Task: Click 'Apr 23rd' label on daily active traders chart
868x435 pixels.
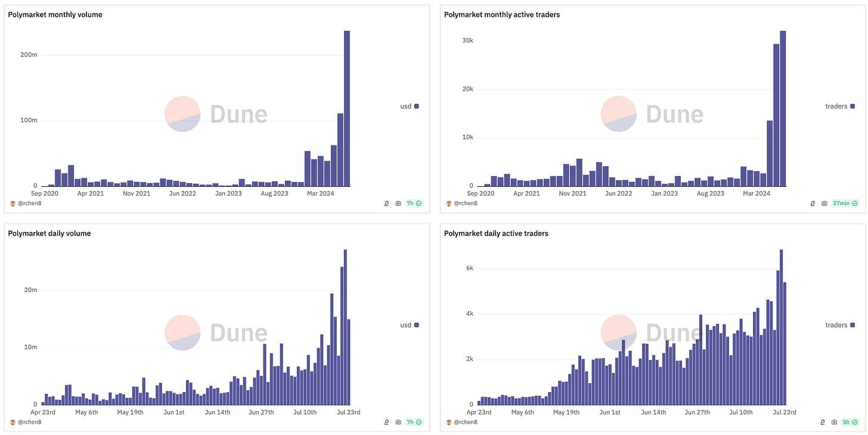Action: tap(479, 412)
